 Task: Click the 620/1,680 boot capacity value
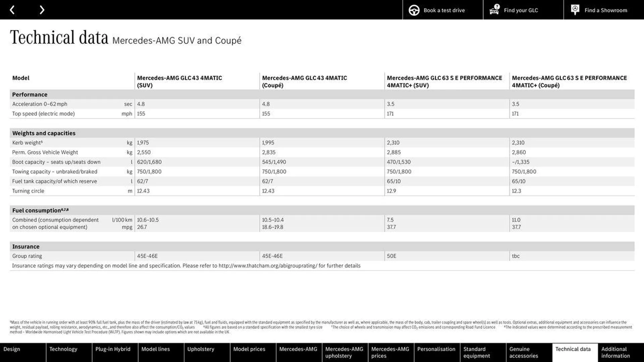point(149,162)
